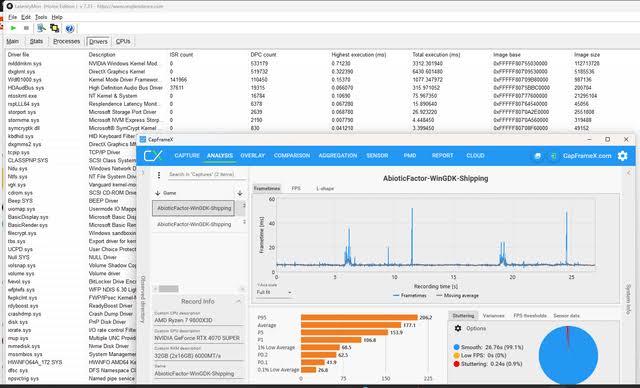Image resolution: width=640 pixels, height=388 pixels.
Task: Click the CapFrameX CX logo
Action: [153, 155]
